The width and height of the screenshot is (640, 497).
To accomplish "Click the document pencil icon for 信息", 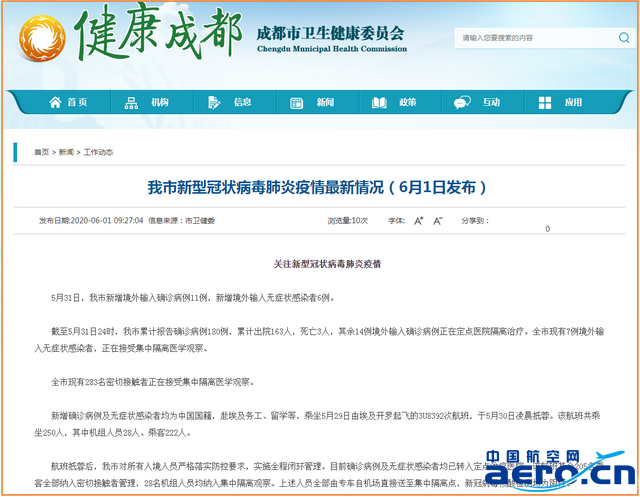I will 214,102.
